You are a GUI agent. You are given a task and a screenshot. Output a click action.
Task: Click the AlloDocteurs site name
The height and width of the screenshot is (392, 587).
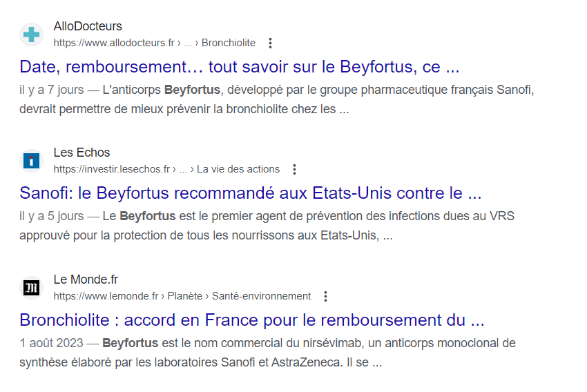88,26
